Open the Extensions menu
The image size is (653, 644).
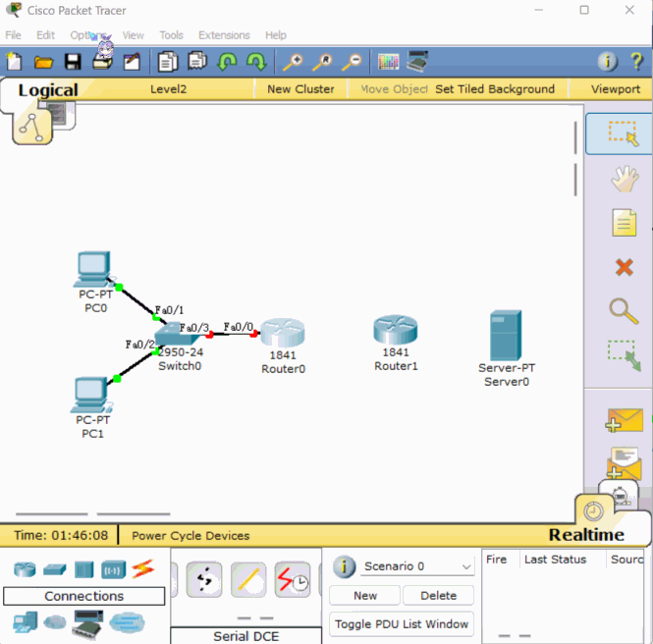pos(224,35)
